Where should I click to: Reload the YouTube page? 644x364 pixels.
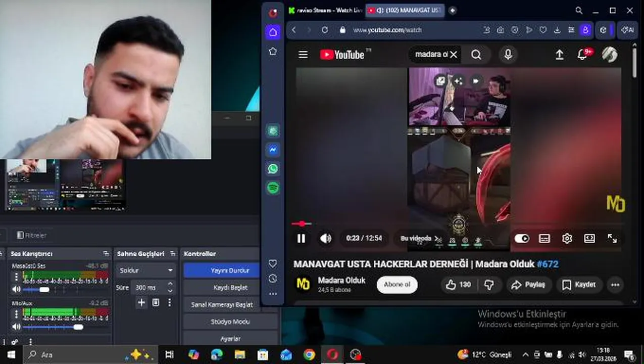click(325, 30)
